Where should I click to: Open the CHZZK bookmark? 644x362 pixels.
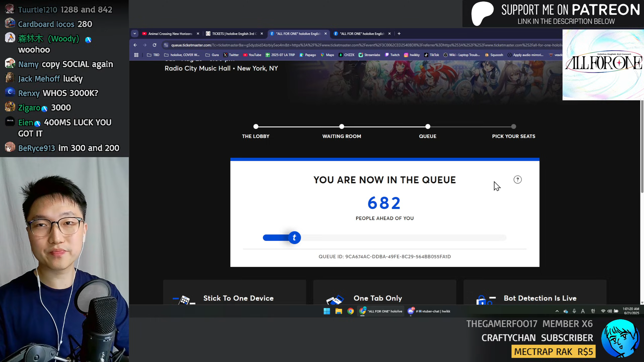(x=346, y=55)
